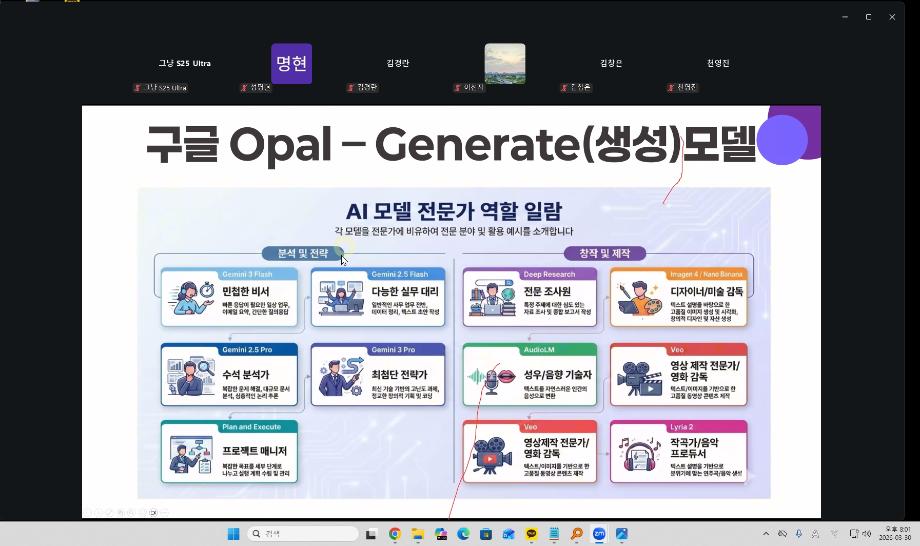Screen dimensions: 920x546
Task: Click the Windows Start button
Action: pyautogui.click(x=233, y=534)
